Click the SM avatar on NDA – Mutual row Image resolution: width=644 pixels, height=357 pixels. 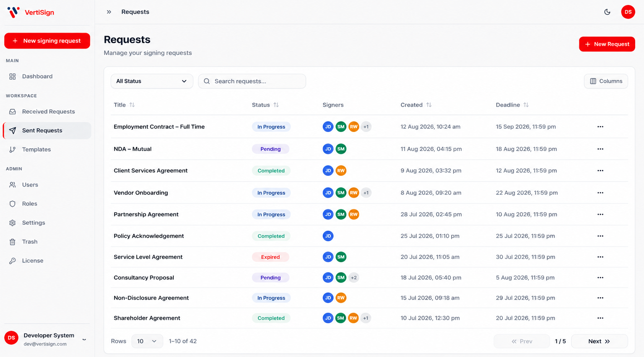coord(341,149)
